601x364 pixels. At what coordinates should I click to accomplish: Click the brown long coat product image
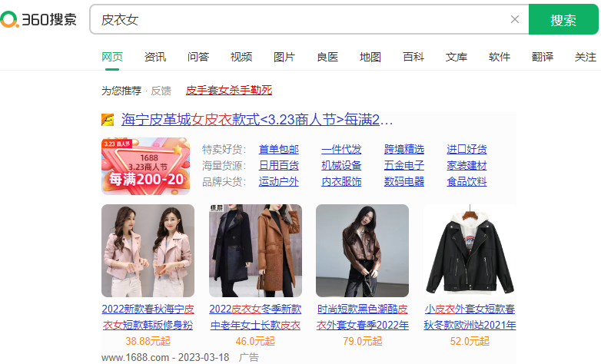255,250
